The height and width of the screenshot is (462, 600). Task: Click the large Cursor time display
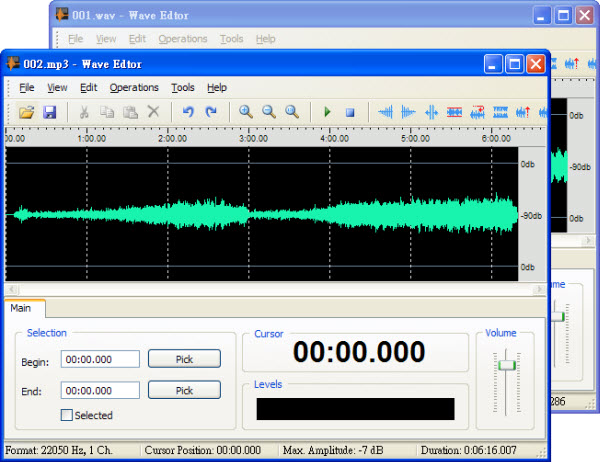pyautogui.click(x=359, y=351)
